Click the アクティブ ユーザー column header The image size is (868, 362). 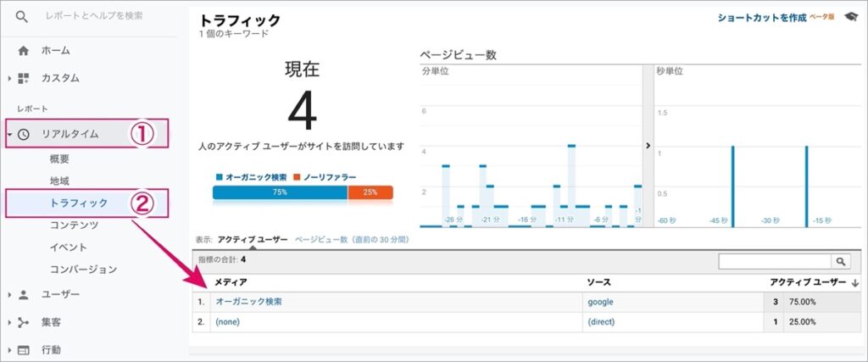808,283
